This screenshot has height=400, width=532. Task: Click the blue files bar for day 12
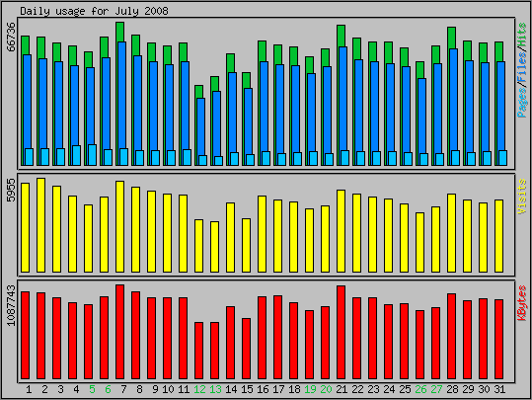(200, 126)
